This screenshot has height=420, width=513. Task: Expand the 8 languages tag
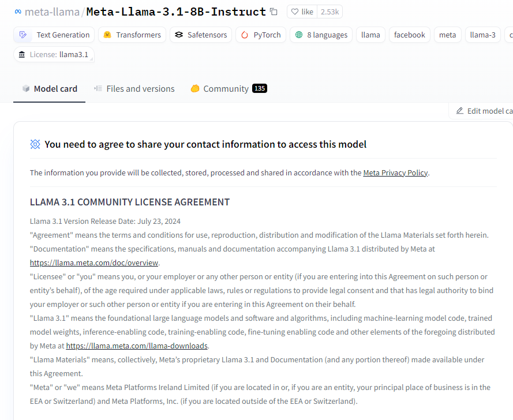(x=321, y=35)
